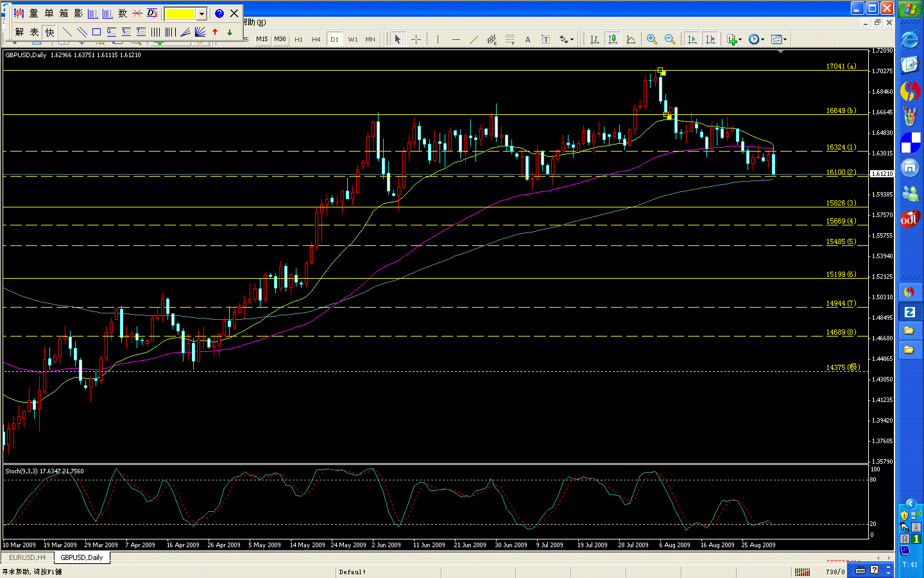Switch chart to H4 timeframe
This screenshot has height=578, width=924.
pyautogui.click(x=316, y=39)
